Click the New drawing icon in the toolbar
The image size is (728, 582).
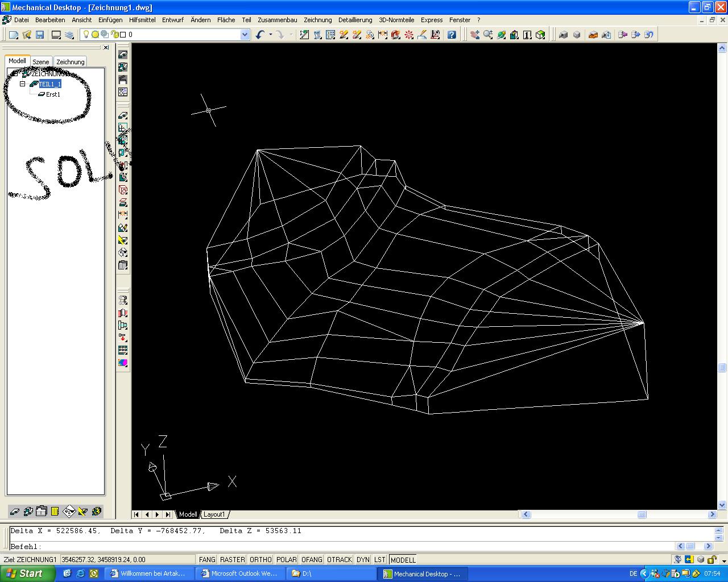pos(14,35)
